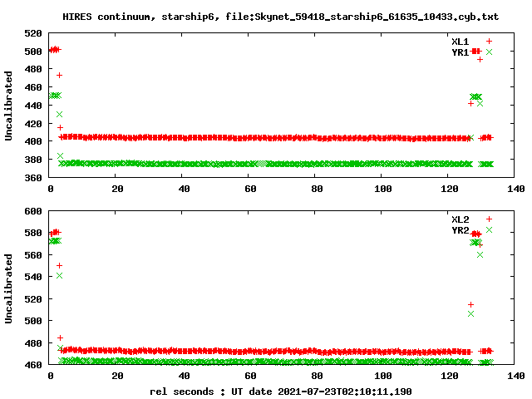Click the green cross marker beside YR2
Screen dimensions: 532x399
click(489, 230)
